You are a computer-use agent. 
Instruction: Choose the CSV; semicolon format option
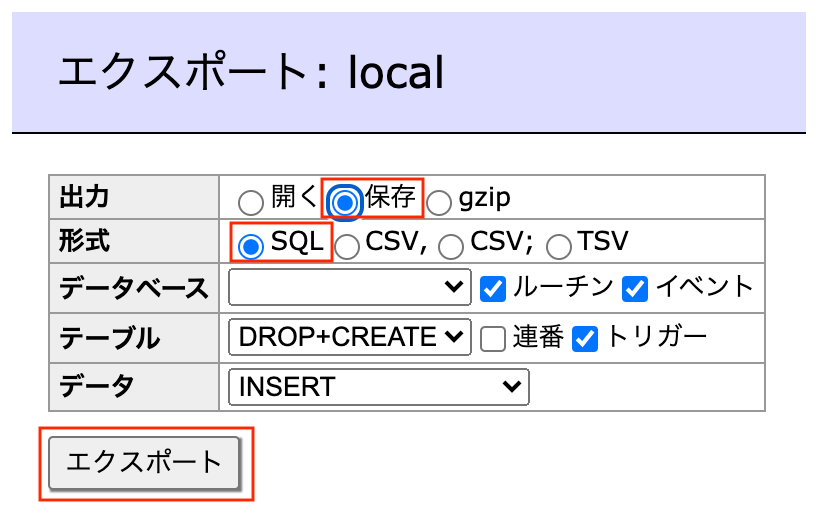pyautogui.click(x=451, y=246)
